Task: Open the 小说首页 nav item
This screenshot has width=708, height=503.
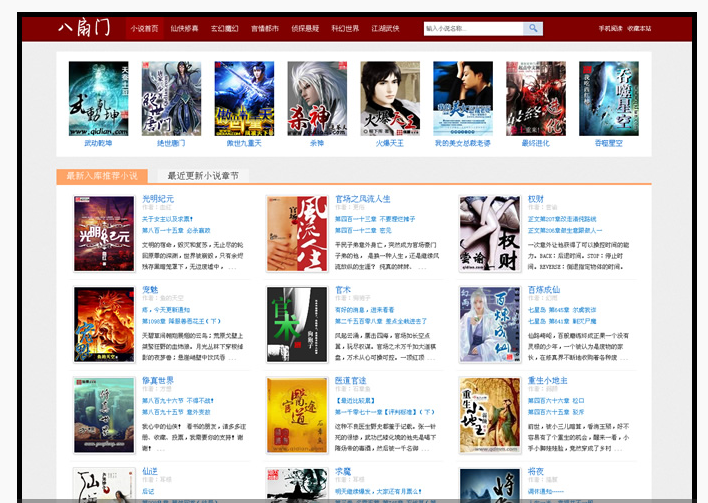Action: (x=144, y=28)
